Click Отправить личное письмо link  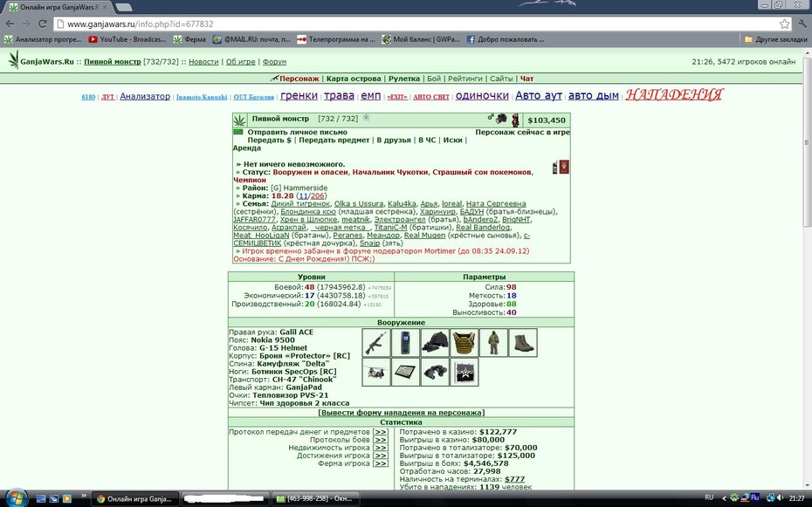[x=297, y=132]
